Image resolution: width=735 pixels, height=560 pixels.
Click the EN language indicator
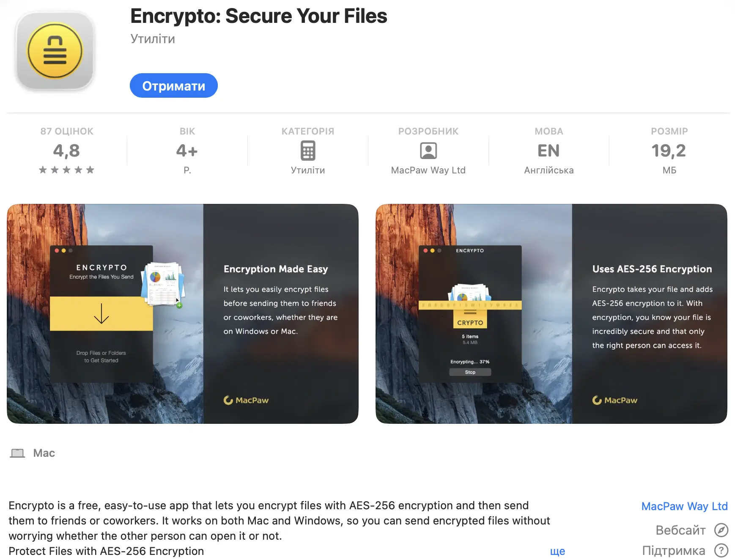coord(549,151)
